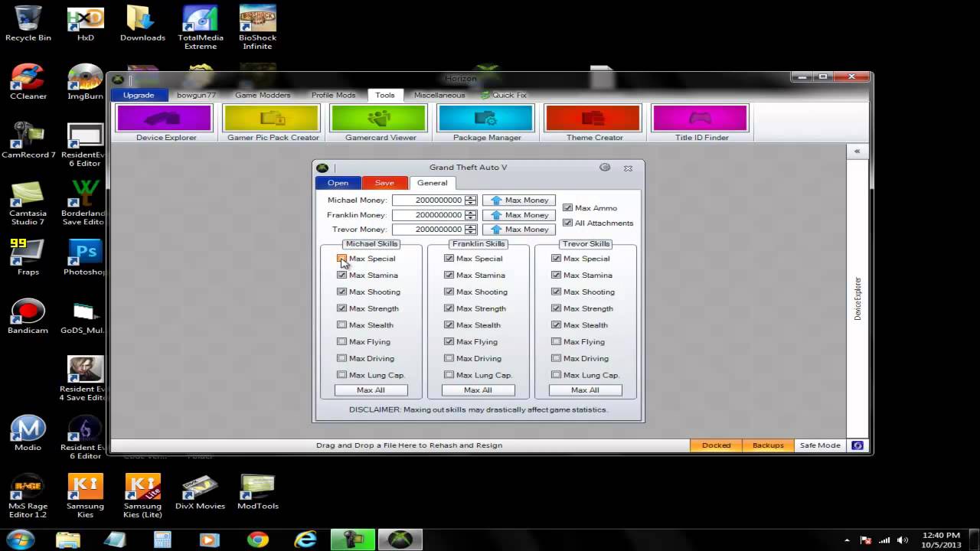The width and height of the screenshot is (980, 551).
Task: Click the Recycle Bin desktop icon
Action: tap(28, 23)
